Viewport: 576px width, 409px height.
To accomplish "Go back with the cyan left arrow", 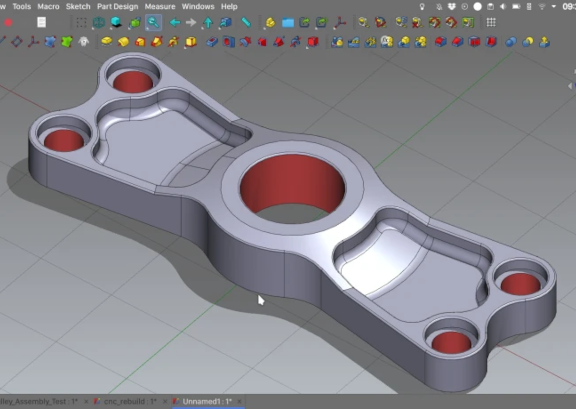I will (x=174, y=23).
